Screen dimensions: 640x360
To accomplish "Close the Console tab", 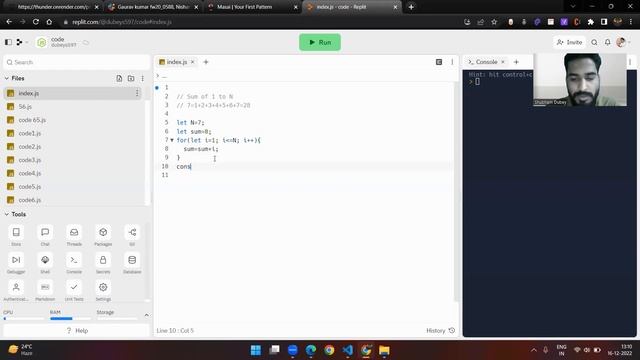I will (x=503, y=62).
